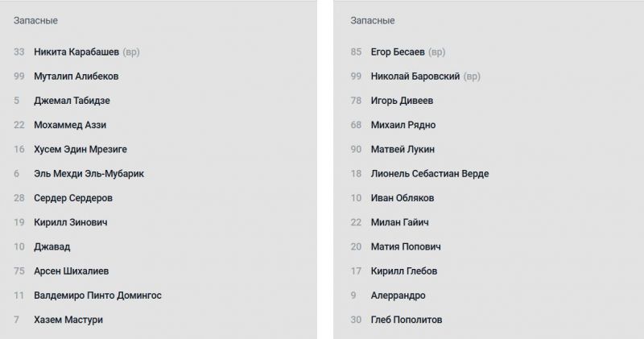Select Михаил Рядно in right list
644x339 pixels.
coord(403,125)
